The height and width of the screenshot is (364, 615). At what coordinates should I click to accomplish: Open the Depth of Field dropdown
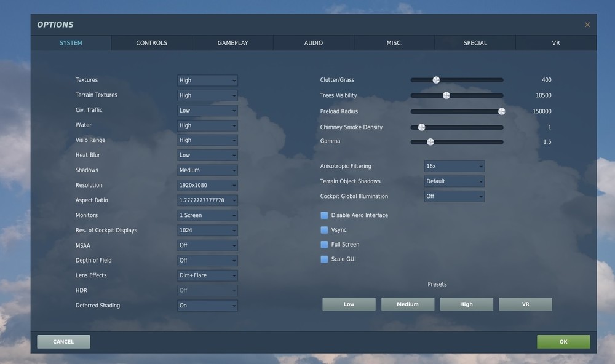[207, 261]
